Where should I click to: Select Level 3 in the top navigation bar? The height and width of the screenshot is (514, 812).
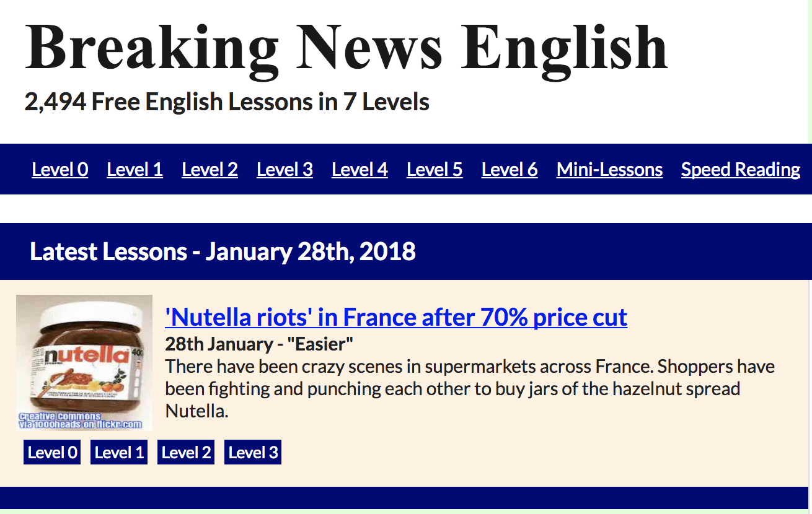coord(285,170)
